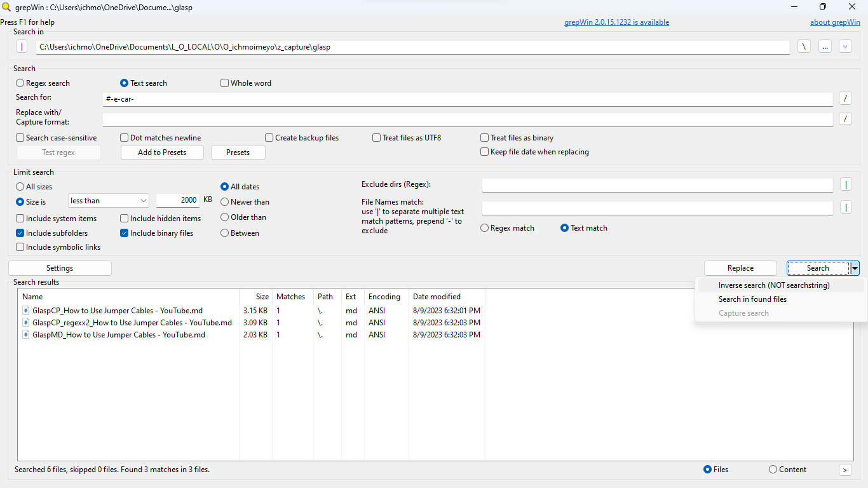Screen dimensions: 868x488
Task: Click Add to Presets button
Action: [162, 152]
